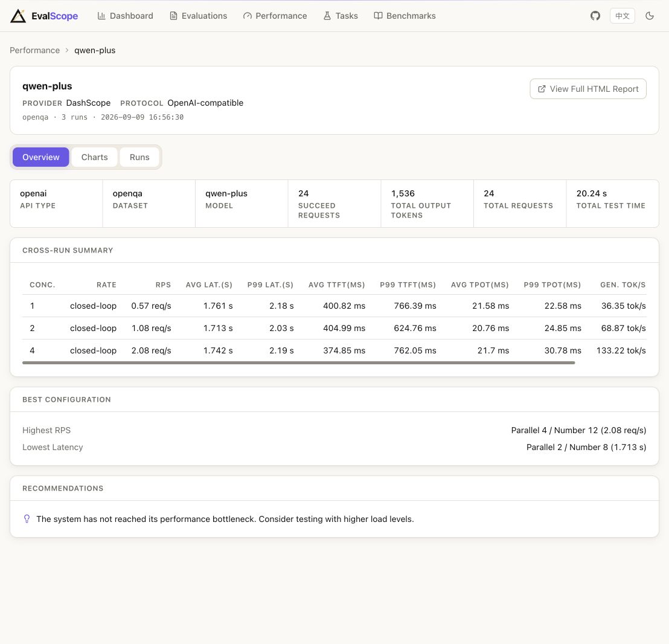Click the OpenAI-compatible protocol value
The image size is (669, 644).
pyautogui.click(x=205, y=103)
